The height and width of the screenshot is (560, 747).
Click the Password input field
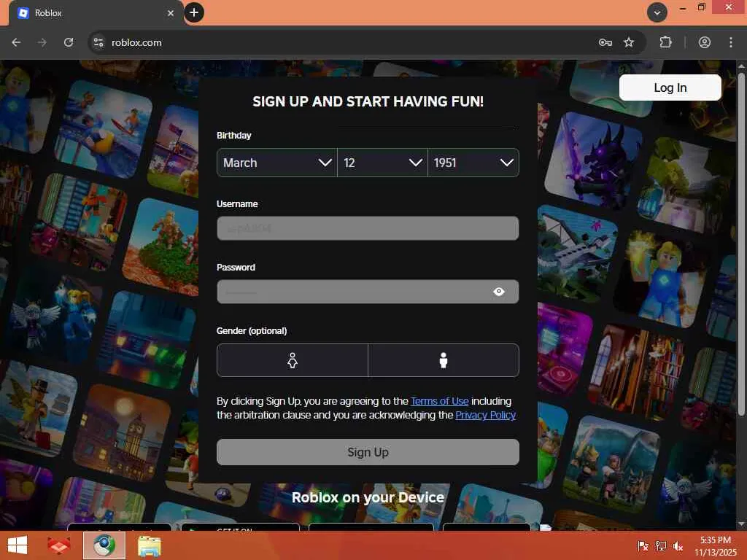(x=368, y=292)
